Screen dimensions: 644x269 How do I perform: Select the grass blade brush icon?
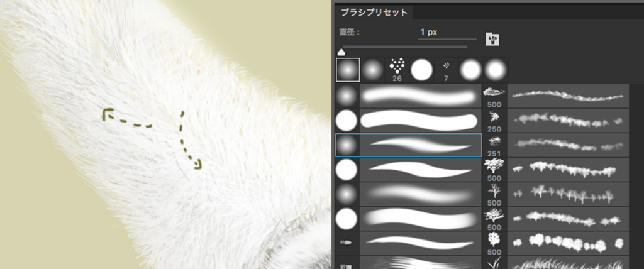pos(494,263)
